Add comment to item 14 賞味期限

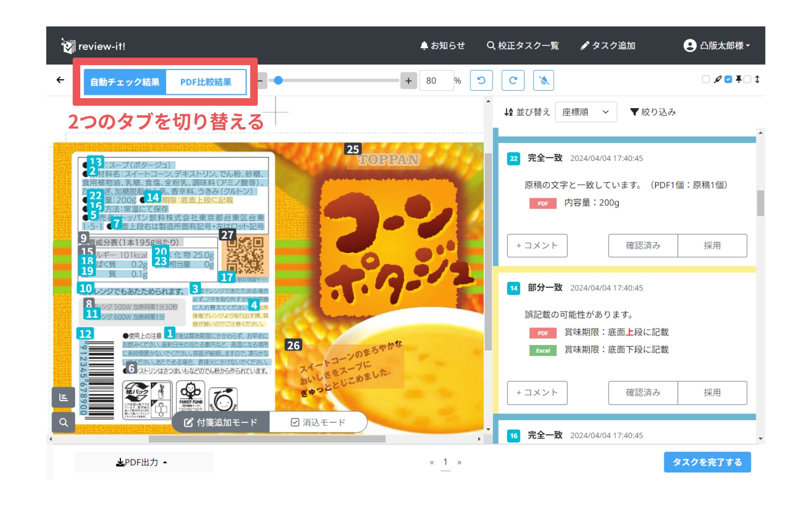[537, 393]
